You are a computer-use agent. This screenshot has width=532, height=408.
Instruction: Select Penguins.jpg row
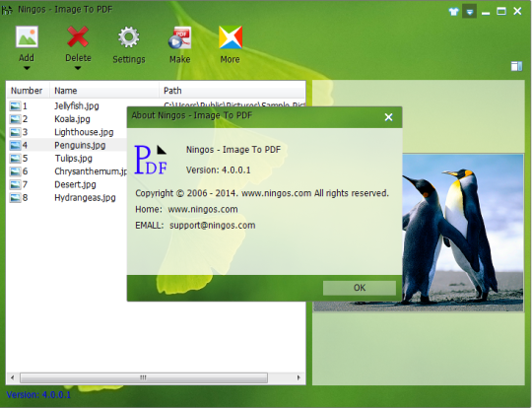pyautogui.click(x=80, y=145)
